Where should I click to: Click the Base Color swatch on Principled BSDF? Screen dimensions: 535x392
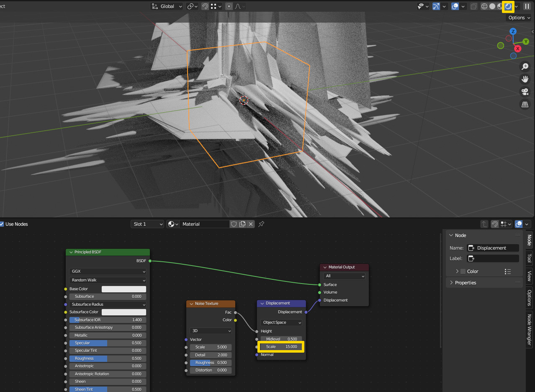(123, 289)
